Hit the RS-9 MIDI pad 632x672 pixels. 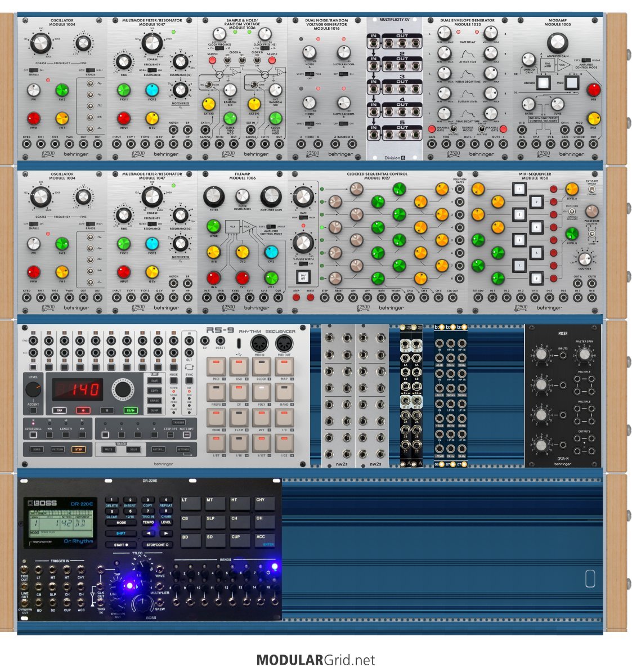[x=216, y=367]
